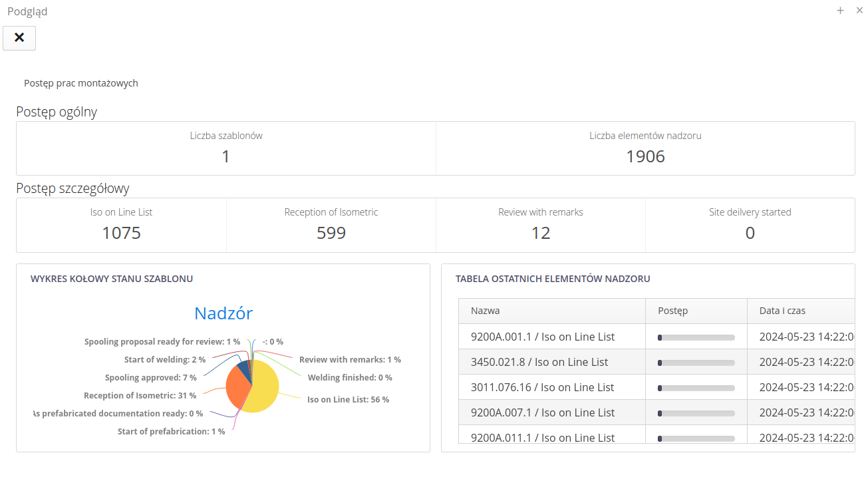Select the Review with remarks 12 tile
The image size is (868, 479).
coord(540,225)
